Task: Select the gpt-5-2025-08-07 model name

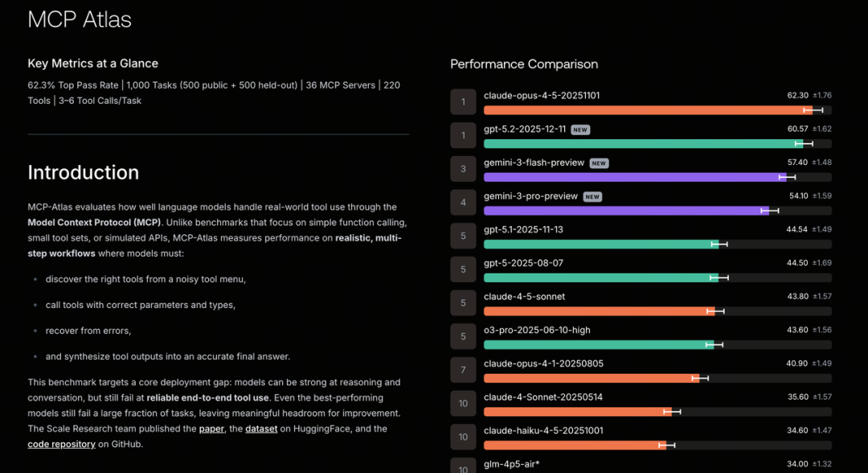Action: [x=523, y=262]
